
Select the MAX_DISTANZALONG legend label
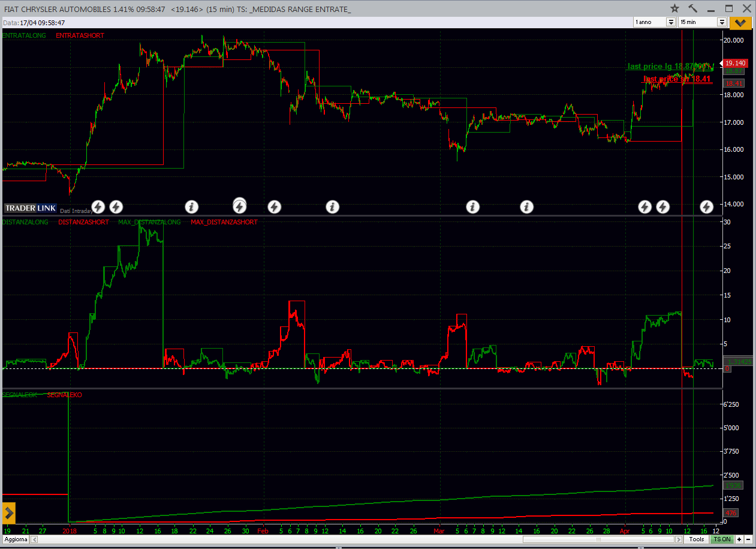tap(149, 222)
